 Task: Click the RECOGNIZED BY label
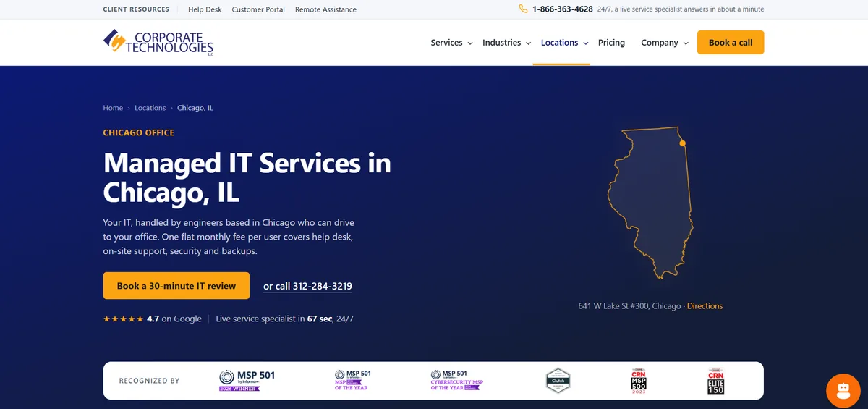coord(149,381)
